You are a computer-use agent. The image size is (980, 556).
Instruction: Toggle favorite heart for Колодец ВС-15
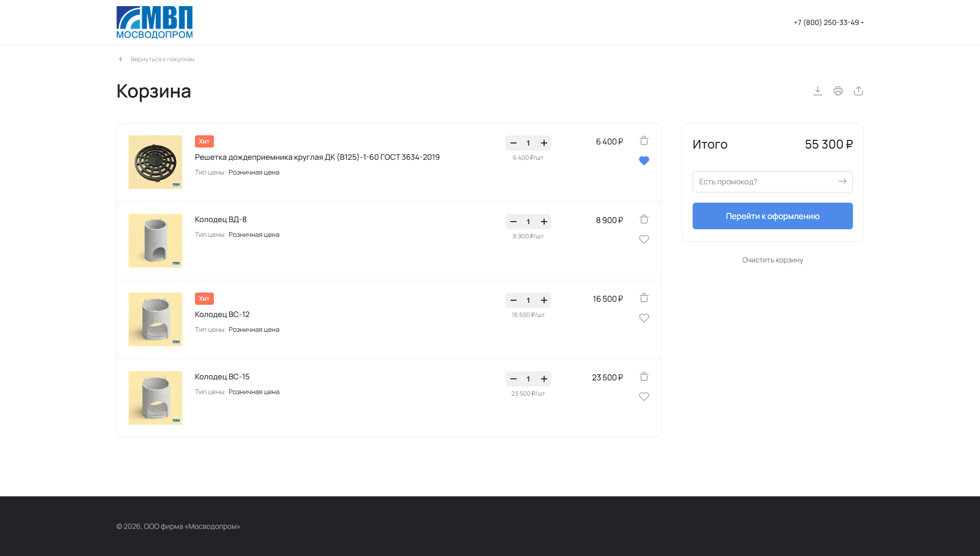(644, 397)
